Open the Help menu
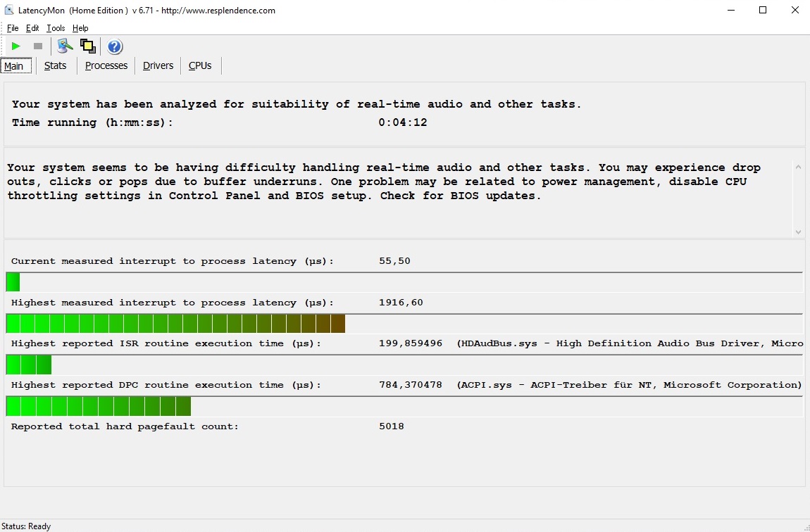Screen dimensions: 810x532 coord(80,28)
